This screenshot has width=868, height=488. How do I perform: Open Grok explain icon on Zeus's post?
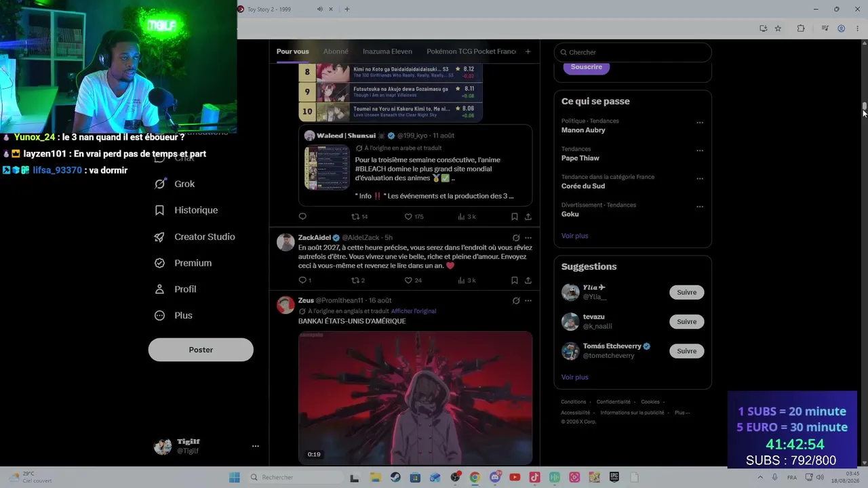tap(516, 301)
